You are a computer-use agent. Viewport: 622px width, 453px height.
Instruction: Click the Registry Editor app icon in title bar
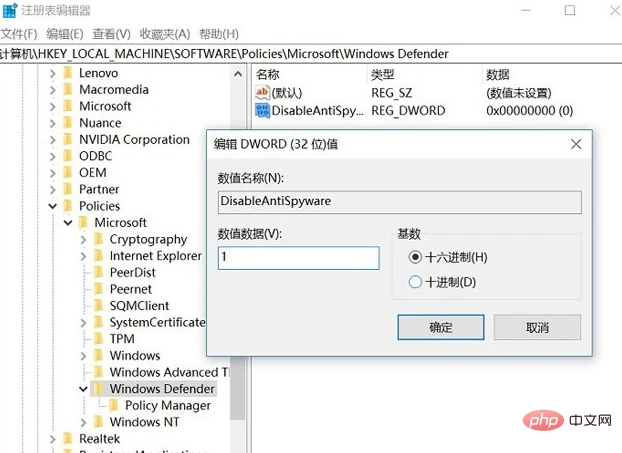[x=9, y=10]
